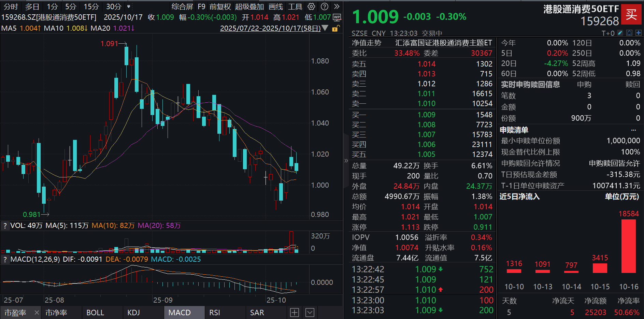Click the WP mini-window icon
The height and width of the screenshot is (319, 644).
tap(337, 18)
